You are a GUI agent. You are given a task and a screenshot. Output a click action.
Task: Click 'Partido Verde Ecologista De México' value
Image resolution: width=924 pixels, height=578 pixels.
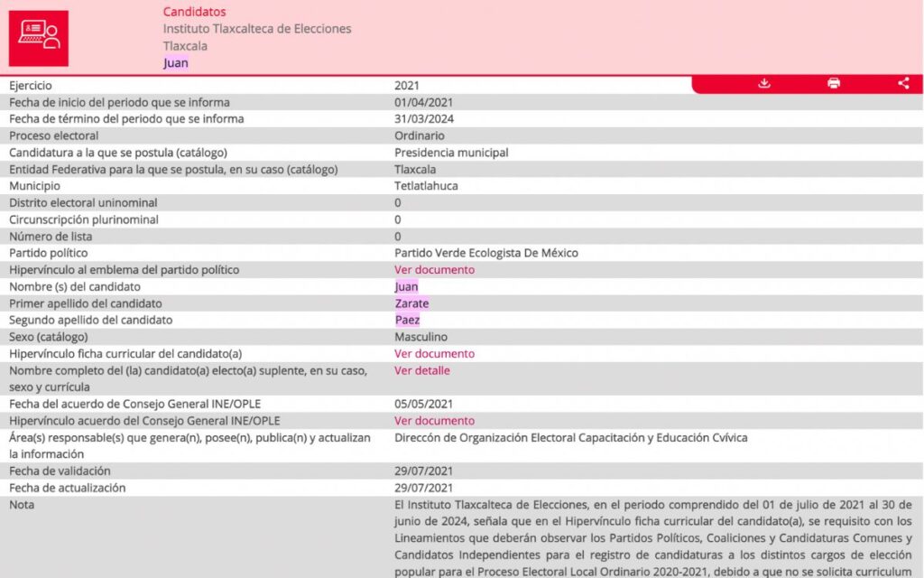(x=485, y=253)
